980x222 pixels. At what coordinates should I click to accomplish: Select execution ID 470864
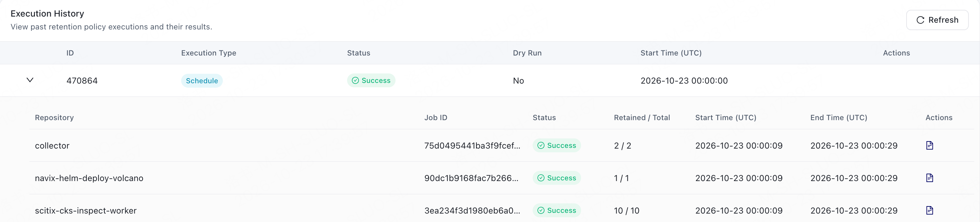(82, 81)
